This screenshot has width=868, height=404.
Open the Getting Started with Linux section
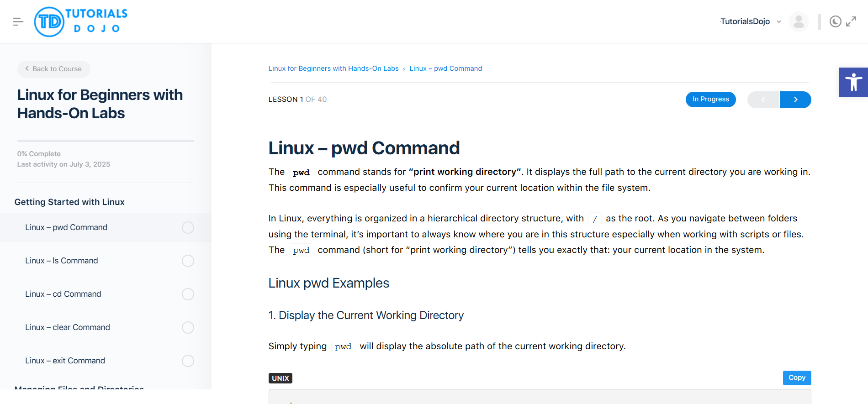(69, 202)
